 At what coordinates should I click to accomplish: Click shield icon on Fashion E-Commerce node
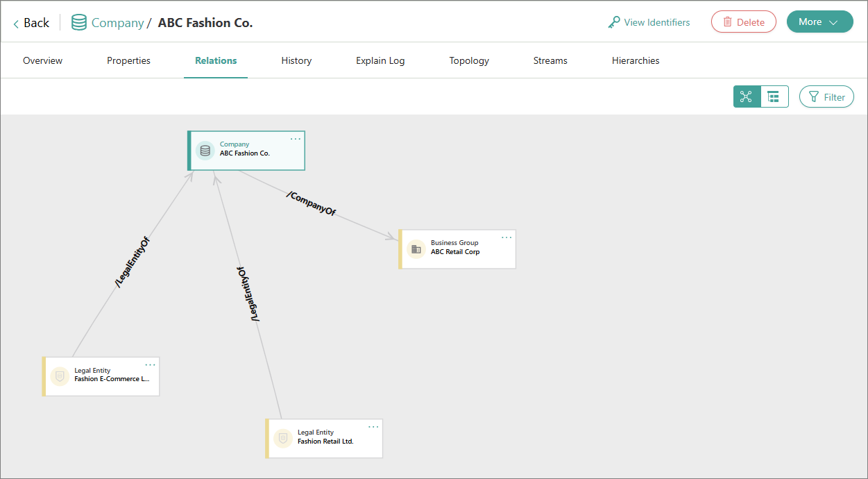point(60,376)
